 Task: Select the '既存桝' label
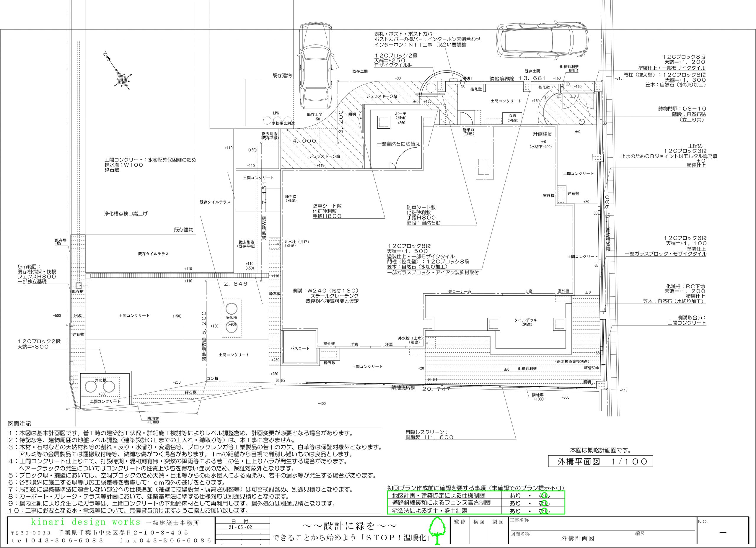[x=78, y=291]
